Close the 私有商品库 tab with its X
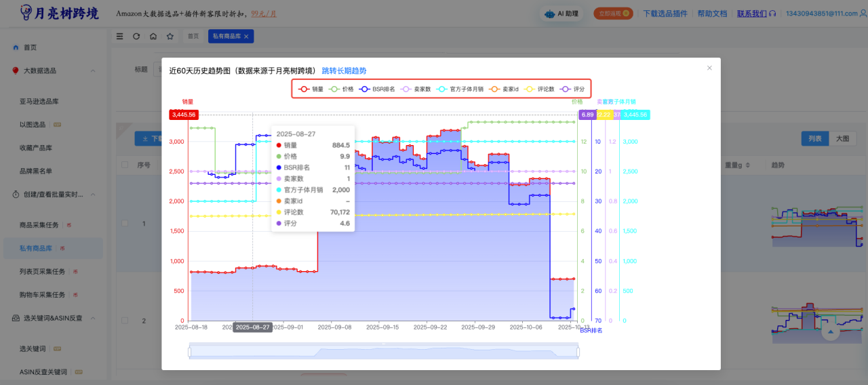 pos(246,37)
